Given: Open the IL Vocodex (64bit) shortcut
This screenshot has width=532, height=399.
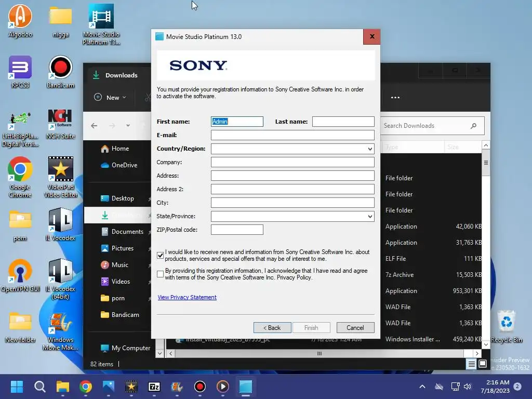Looking at the screenshot, I should pos(60,279).
